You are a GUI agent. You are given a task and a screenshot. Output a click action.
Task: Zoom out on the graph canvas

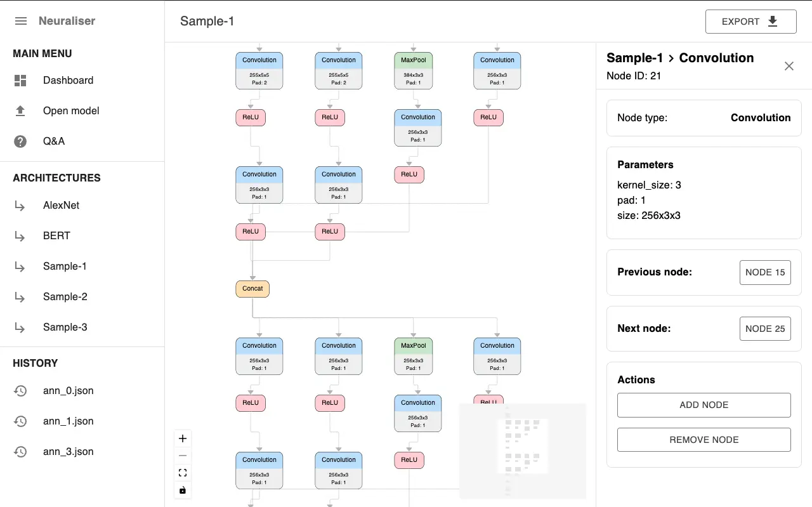tap(183, 456)
